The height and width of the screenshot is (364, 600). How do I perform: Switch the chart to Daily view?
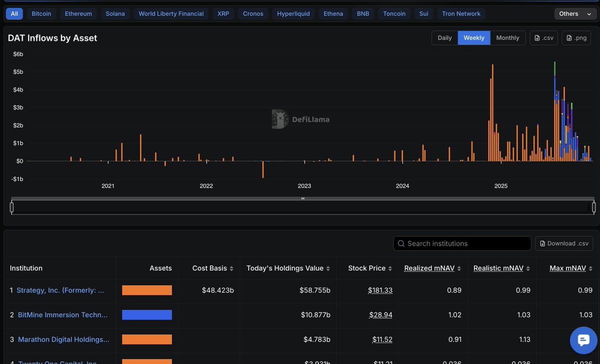[444, 37]
